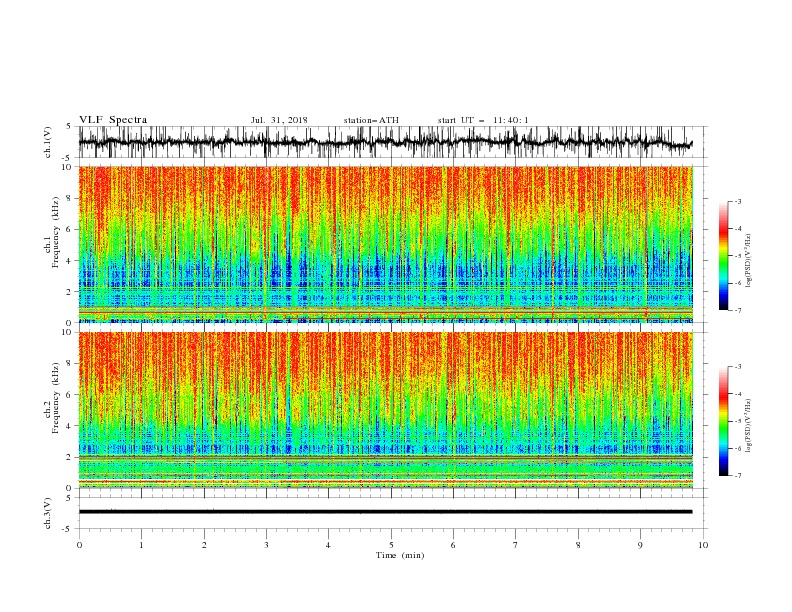
Task: Click the time axis tick label "7"
Action: (516, 545)
